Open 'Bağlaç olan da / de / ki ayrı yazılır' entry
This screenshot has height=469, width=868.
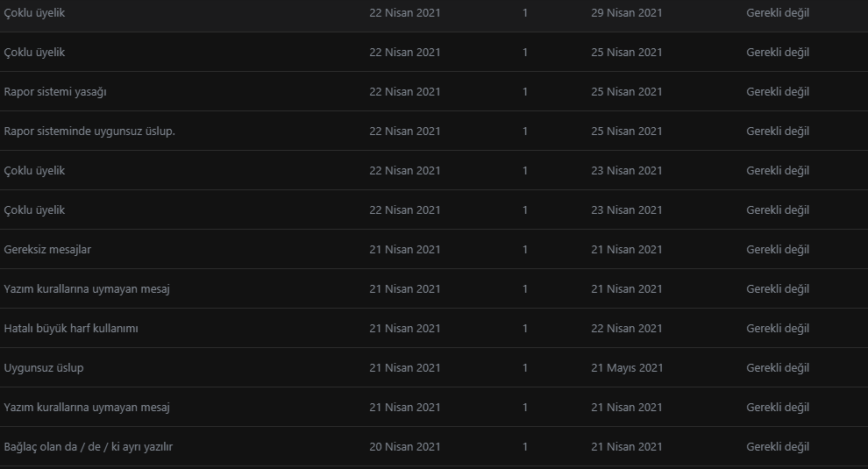[88, 447]
